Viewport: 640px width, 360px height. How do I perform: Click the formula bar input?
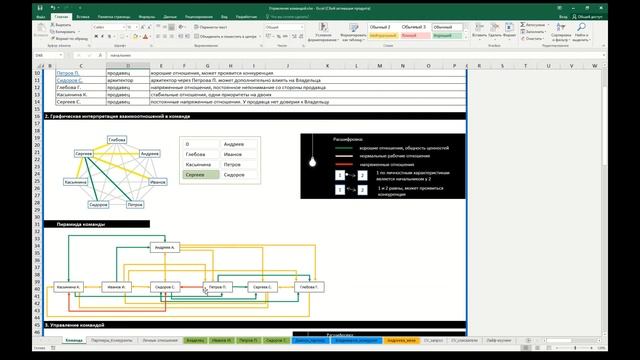(x=354, y=55)
